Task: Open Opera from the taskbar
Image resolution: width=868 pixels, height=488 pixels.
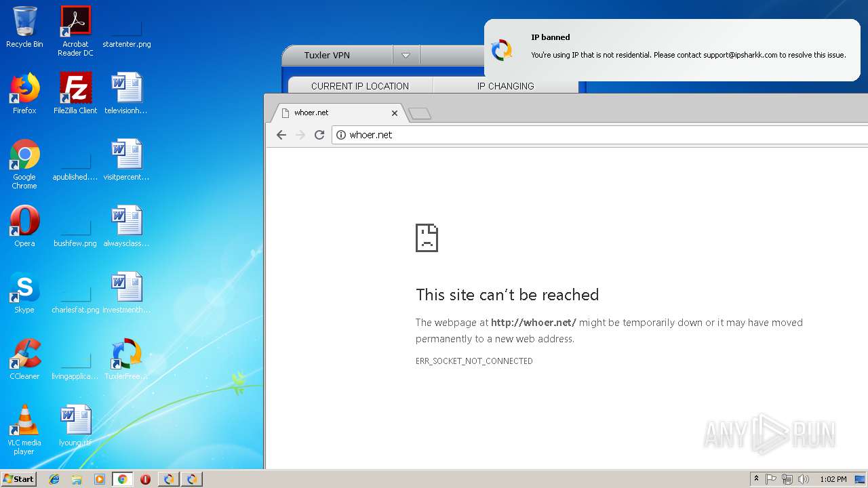Action: pyautogui.click(x=145, y=479)
